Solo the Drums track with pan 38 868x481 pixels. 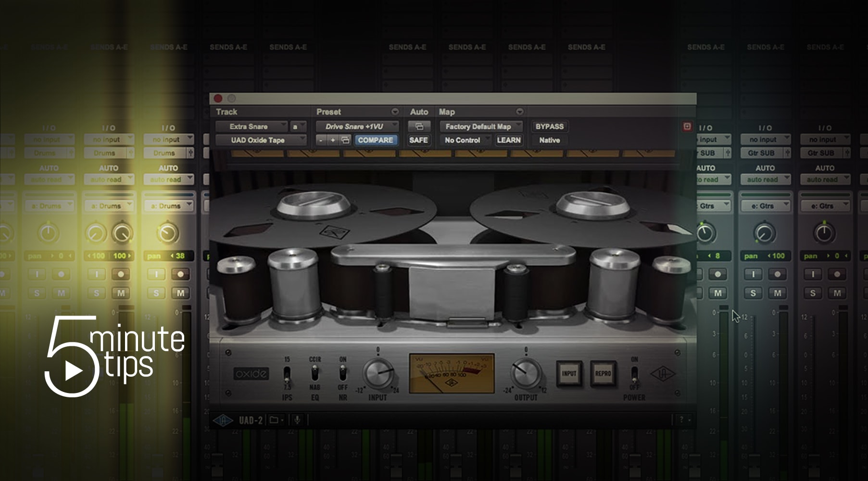(156, 293)
